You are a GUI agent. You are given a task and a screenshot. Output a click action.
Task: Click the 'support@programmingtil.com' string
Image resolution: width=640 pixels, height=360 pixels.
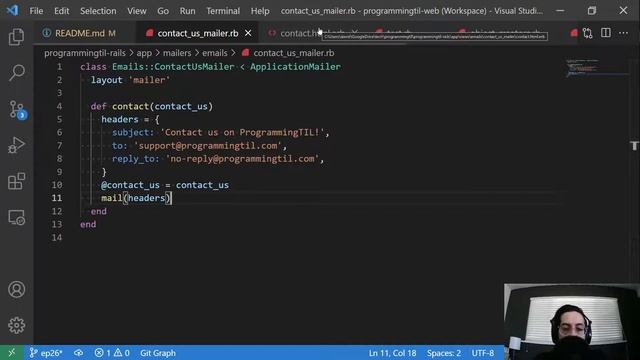[x=208, y=145]
